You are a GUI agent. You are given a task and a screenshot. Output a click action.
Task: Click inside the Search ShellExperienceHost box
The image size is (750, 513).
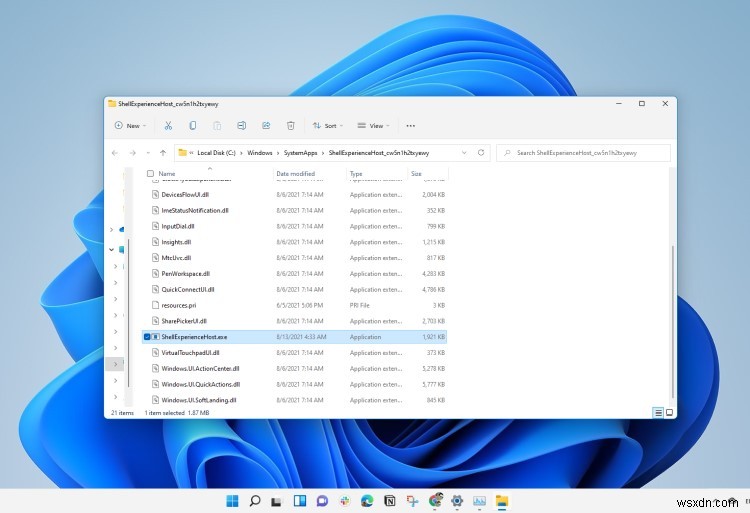[584, 153]
